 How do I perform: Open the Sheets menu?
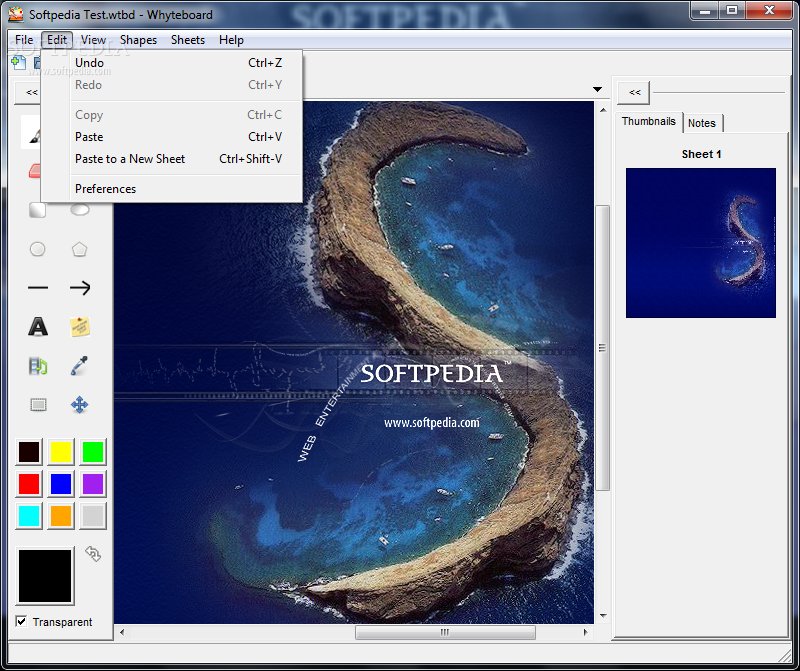pyautogui.click(x=188, y=40)
